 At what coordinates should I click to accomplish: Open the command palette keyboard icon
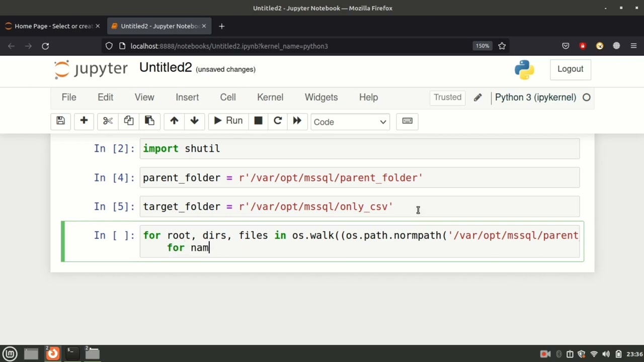coord(408,121)
